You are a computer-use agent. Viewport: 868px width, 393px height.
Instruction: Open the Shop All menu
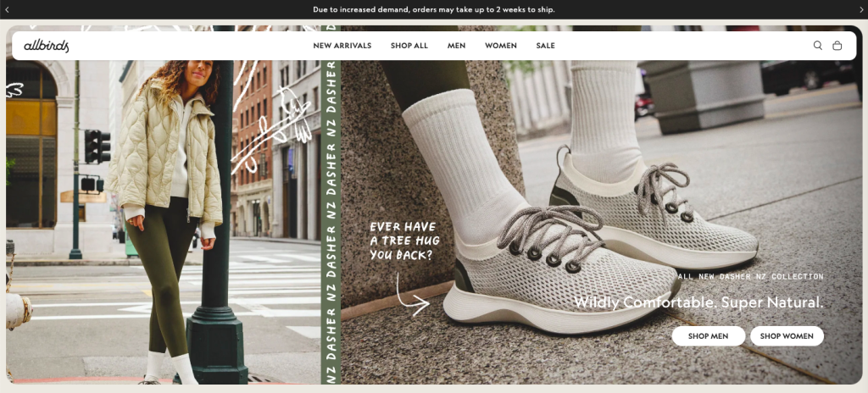[409, 46]
